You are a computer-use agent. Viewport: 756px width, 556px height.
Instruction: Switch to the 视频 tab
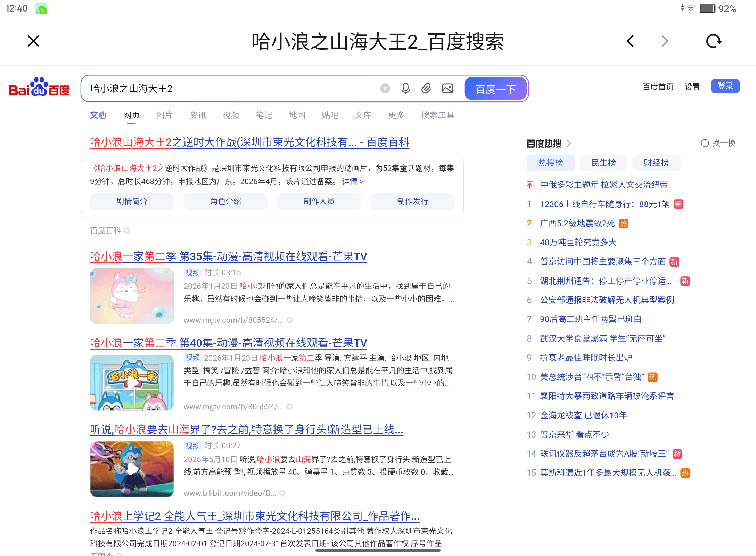[231, 115]
